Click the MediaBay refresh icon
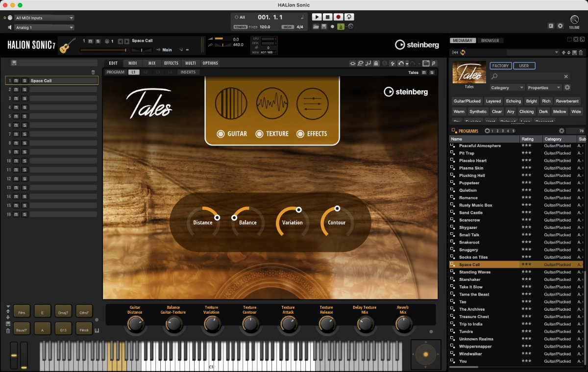Screen dimensions: 588x372 click(463, 52)
